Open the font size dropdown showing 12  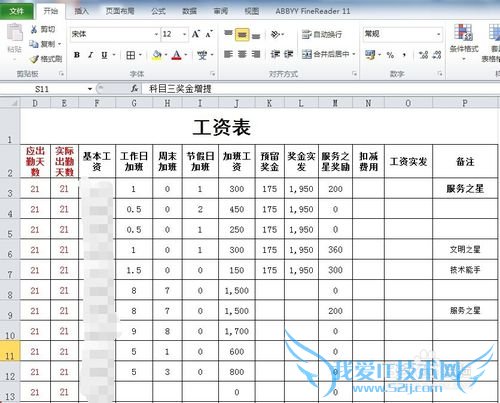[x=184, y=34]
